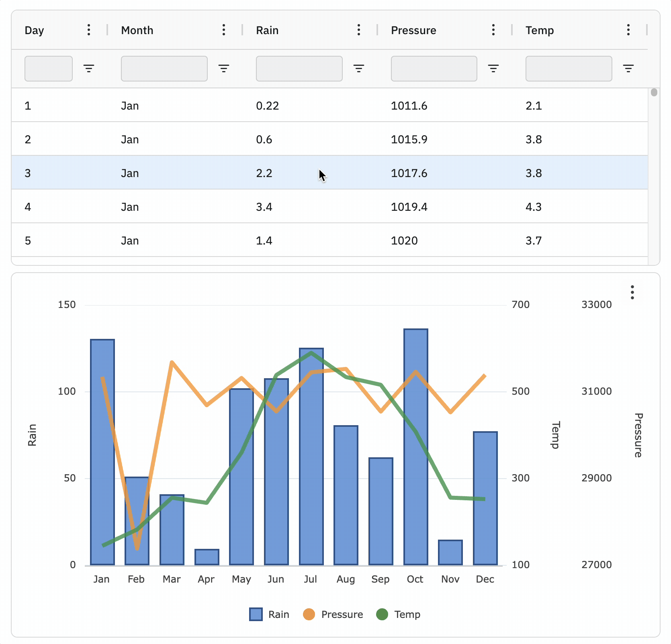Open the chart's three-dot options menu
671x644 pixels.
pyautogui.click(x=632, y=292)
